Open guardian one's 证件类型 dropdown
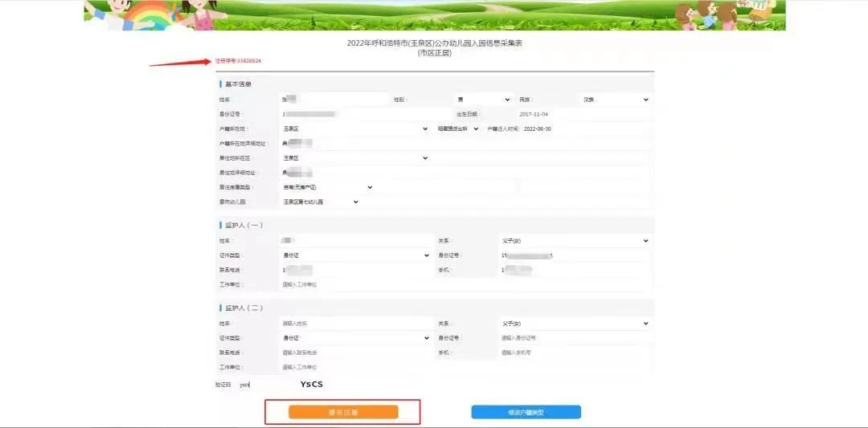Image resolution: width=868 pixels, height=428 pixels. (354, 255)
